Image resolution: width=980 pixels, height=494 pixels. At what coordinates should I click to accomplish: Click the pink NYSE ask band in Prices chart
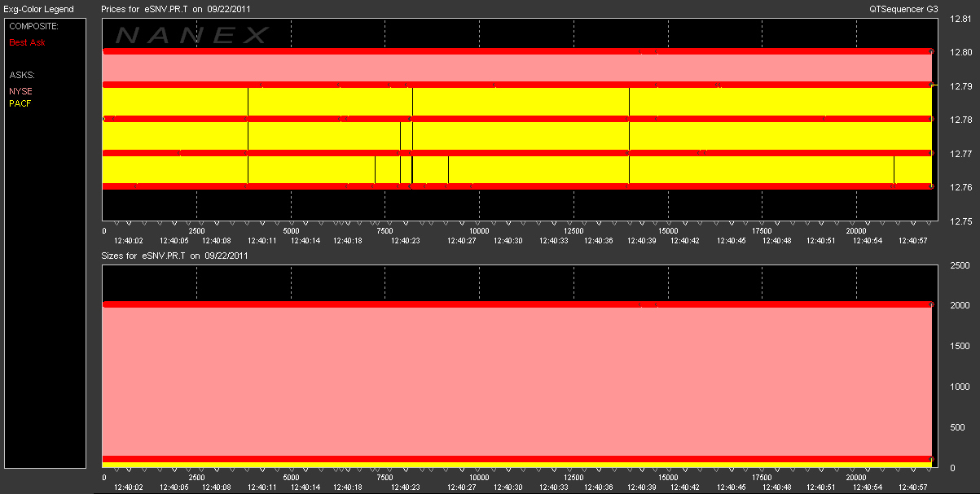[x=516, y=68]
